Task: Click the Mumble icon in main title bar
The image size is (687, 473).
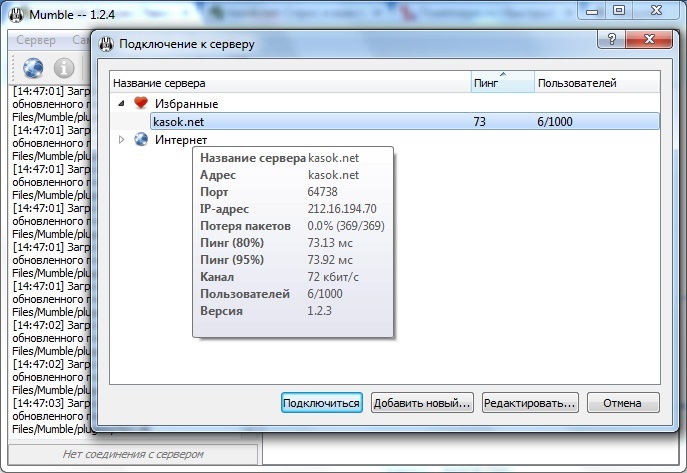Action: click(17, 15)
